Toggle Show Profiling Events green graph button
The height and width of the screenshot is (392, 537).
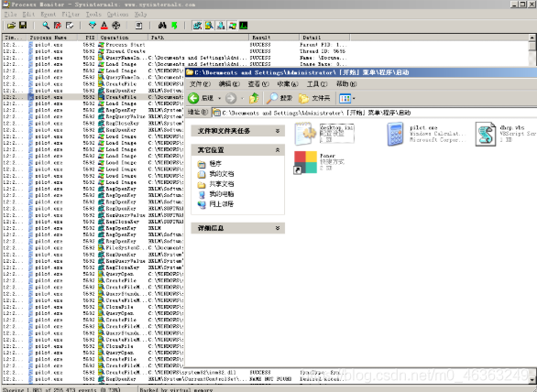pyautogui.click(x=244, y=26)
